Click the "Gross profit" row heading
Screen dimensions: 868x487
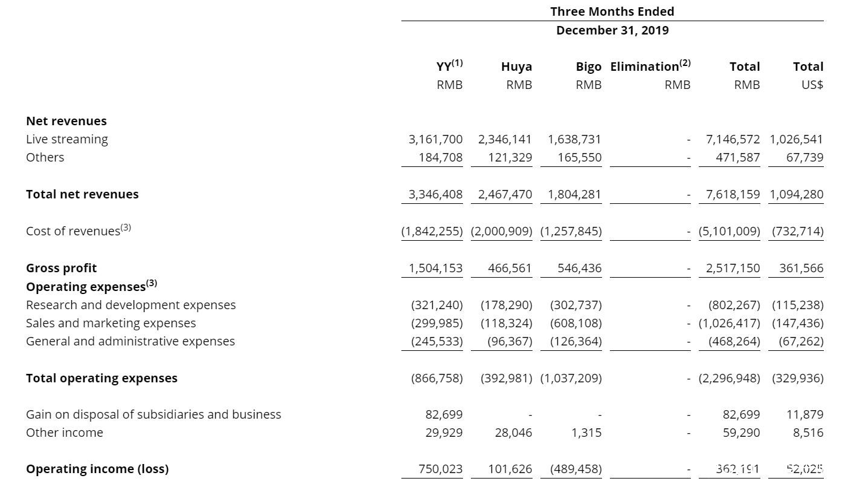click(x=61, y=268)
